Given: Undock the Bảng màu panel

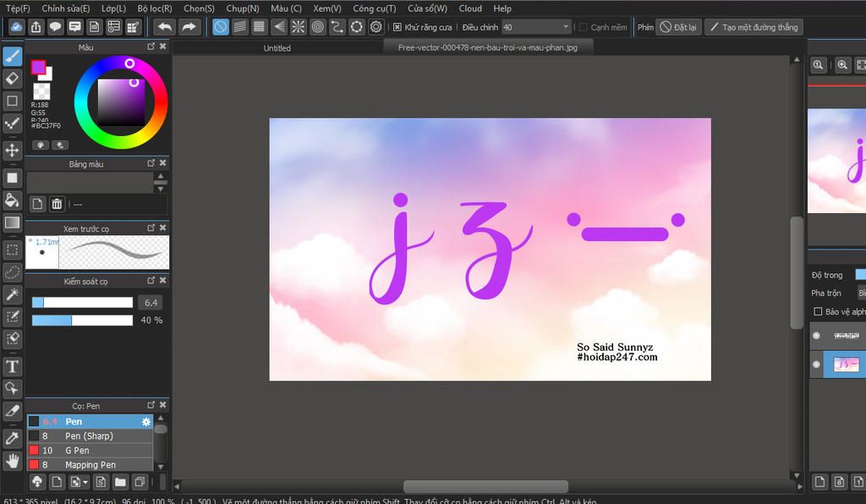Looking at the screenshot, I should pos(151,163).
